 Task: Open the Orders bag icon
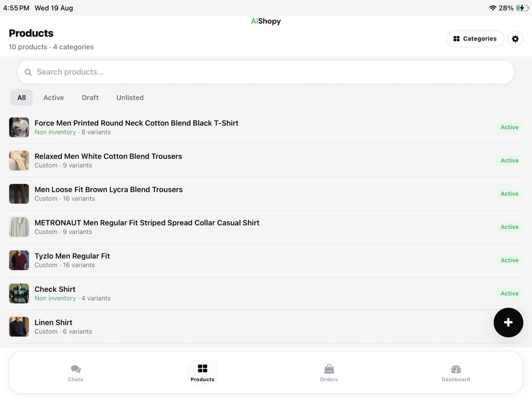click(x=329, y=368)
